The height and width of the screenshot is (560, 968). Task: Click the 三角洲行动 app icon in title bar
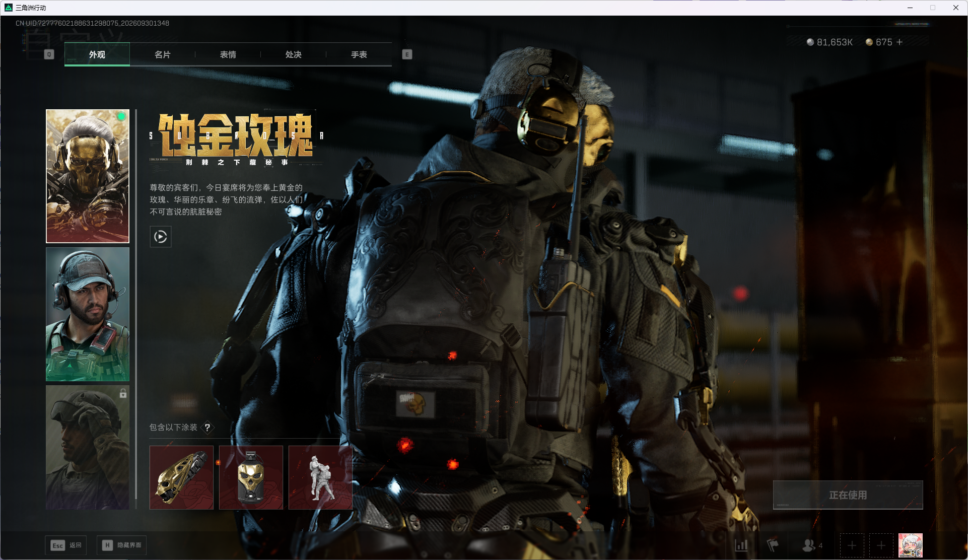click(x=8, y=8)
